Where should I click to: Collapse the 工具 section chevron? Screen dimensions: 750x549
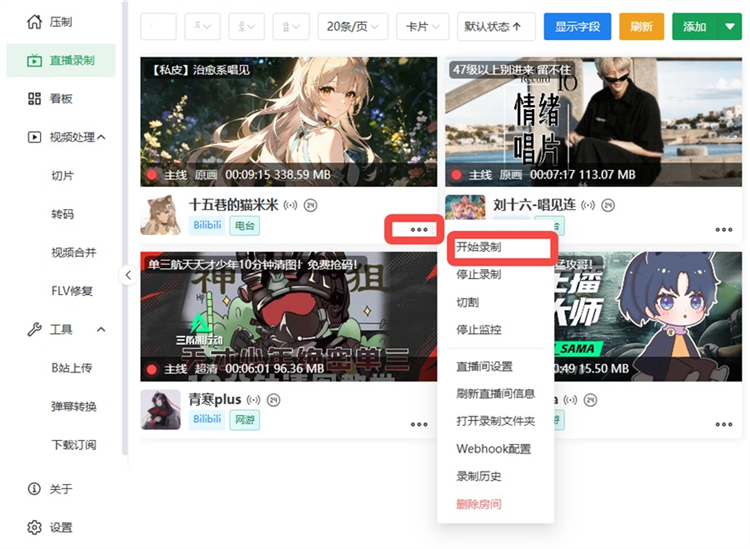point(101,329)
